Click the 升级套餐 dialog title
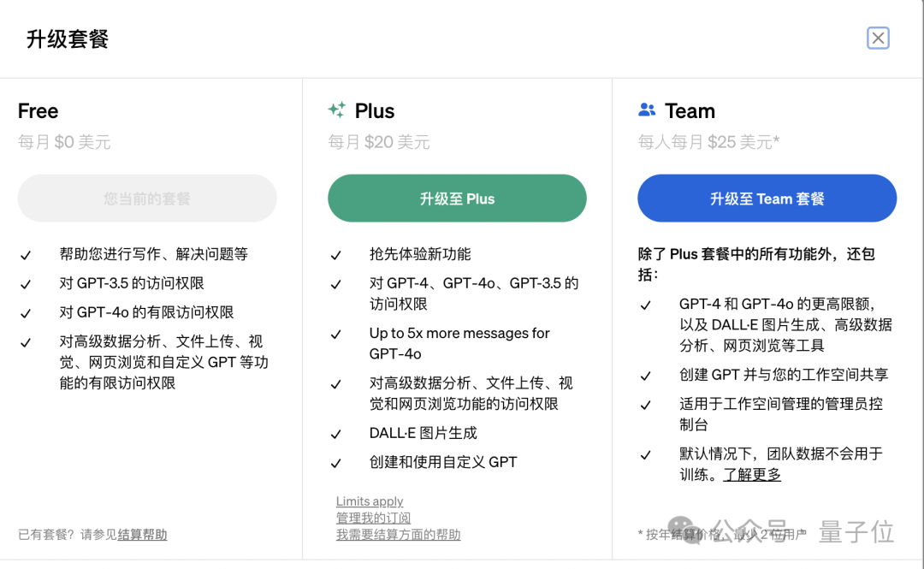The width and height of the screenshot is (924, 569). 68,39
